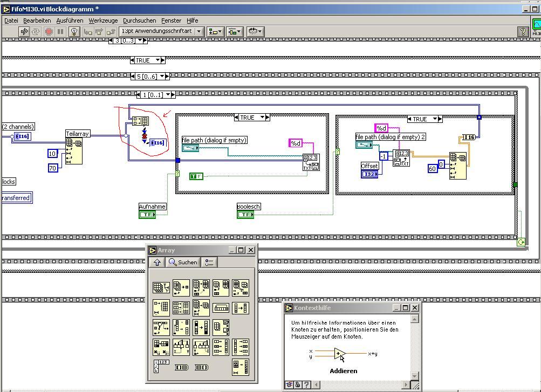
Task: Click the up arrow in the Array palette
Action: 157,262
